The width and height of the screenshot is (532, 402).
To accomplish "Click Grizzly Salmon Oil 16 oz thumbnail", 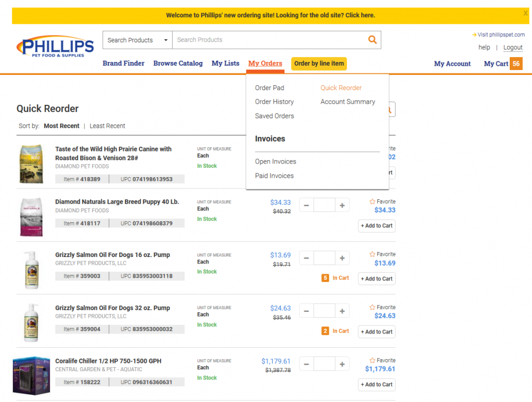I will coord(31,270).
